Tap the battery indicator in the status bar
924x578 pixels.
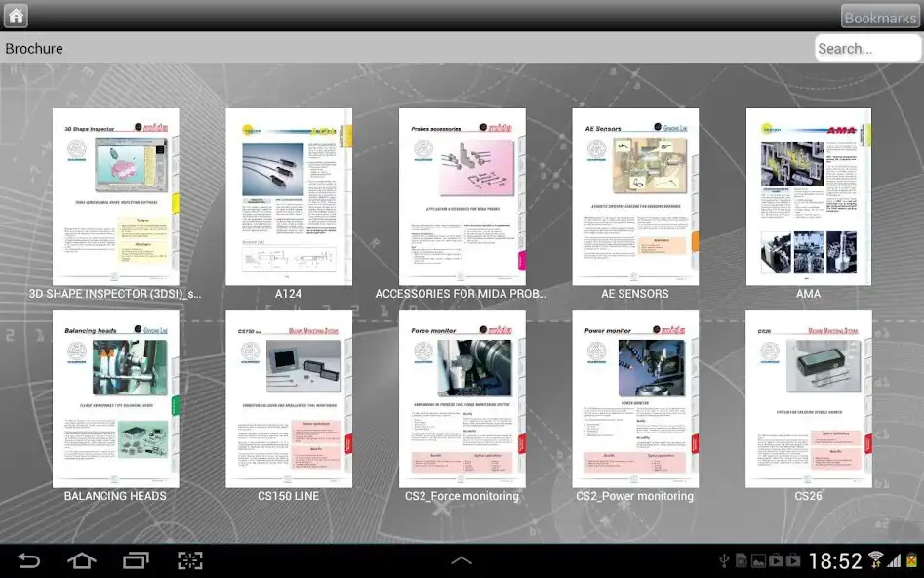(x=911, y=560)
